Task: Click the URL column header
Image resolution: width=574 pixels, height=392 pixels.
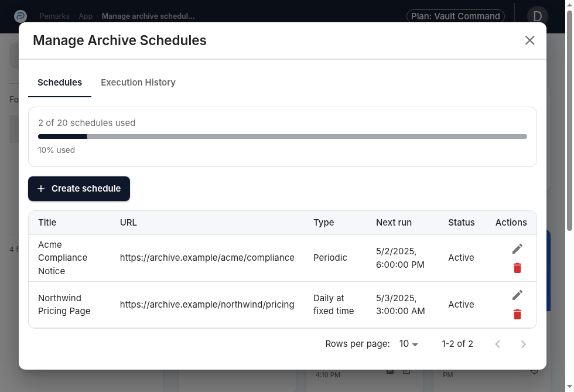Action: pos(128,223)
